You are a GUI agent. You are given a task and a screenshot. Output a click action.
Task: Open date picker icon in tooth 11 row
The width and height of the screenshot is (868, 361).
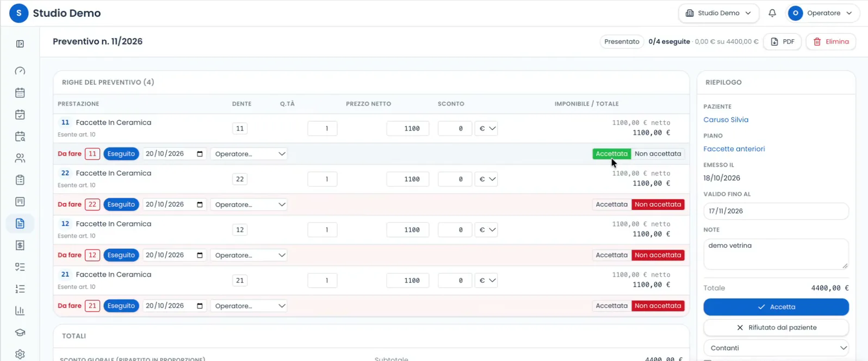coord(200,154)
